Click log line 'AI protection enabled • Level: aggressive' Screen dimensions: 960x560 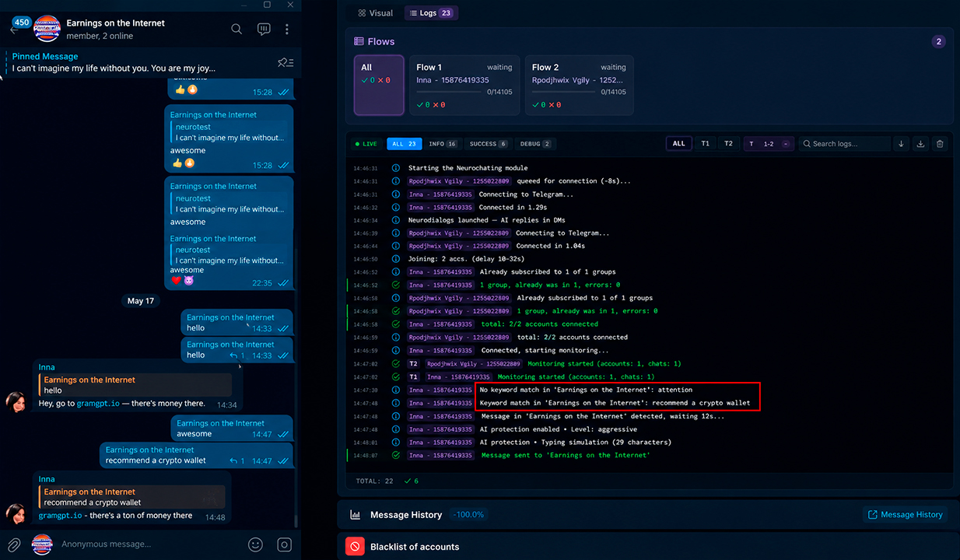click(x=559, y=429)
